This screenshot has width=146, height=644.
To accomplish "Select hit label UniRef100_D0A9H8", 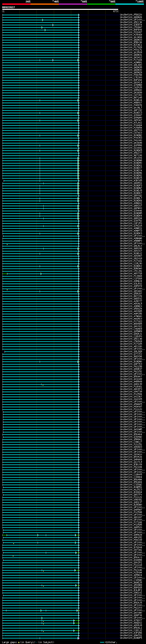I will [x=131, y=560].
